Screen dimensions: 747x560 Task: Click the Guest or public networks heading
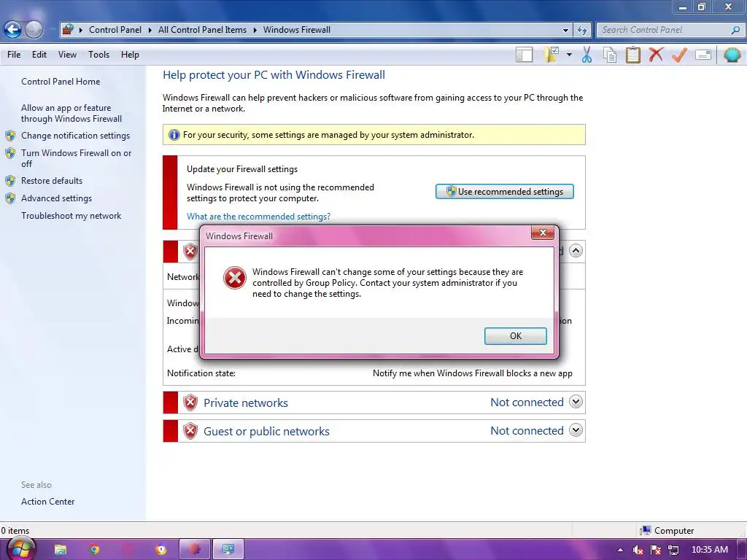[x=266, y=432]
